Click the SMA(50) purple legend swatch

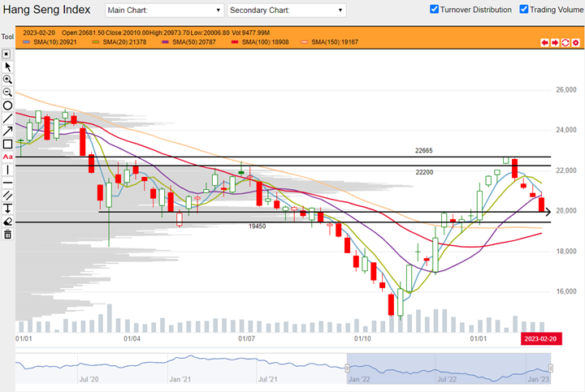click(x=165, y=42)
